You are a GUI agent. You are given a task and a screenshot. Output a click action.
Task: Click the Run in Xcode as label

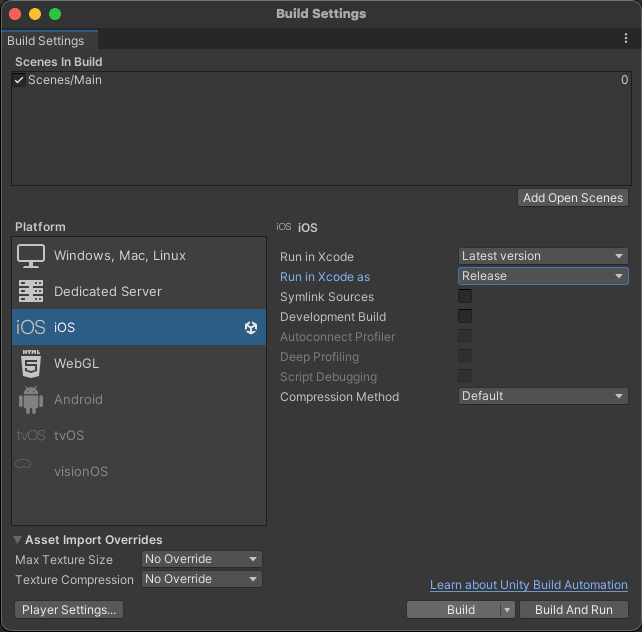325,277
